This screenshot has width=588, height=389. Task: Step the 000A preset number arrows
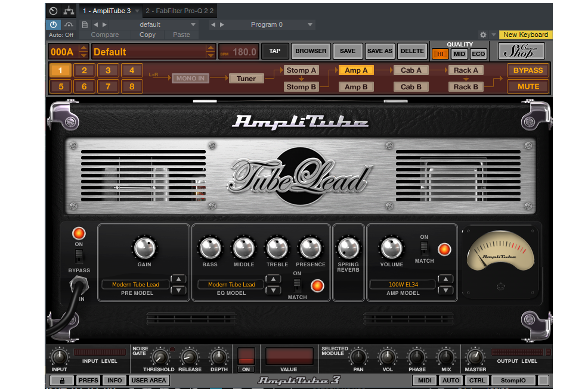pyautogui.click(x=84, y=51)
